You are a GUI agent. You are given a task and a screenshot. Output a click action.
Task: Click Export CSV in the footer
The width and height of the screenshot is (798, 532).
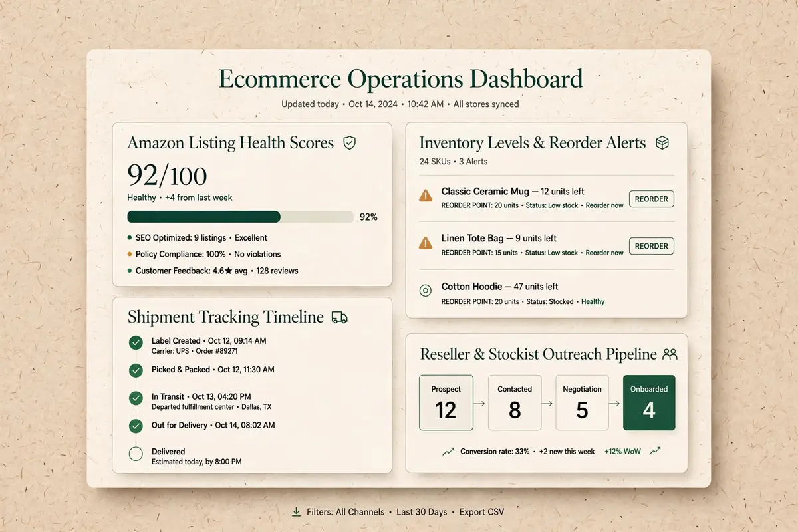(x=481, y=512)
